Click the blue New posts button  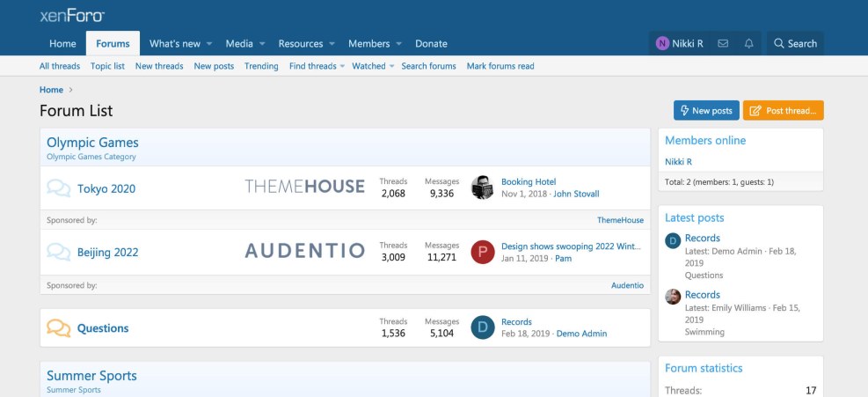pos(705,111)
